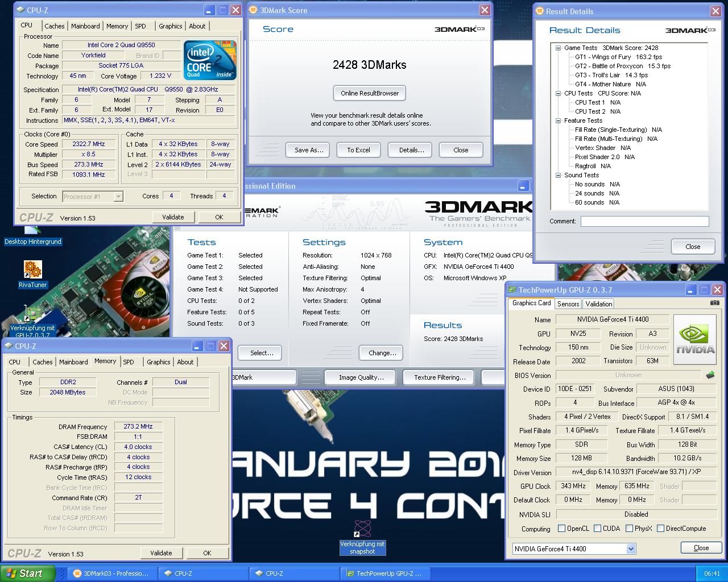Click the Close button in GPU-Z
The width and height of the screenshot is (728, 582).
[x=701, y=548]
